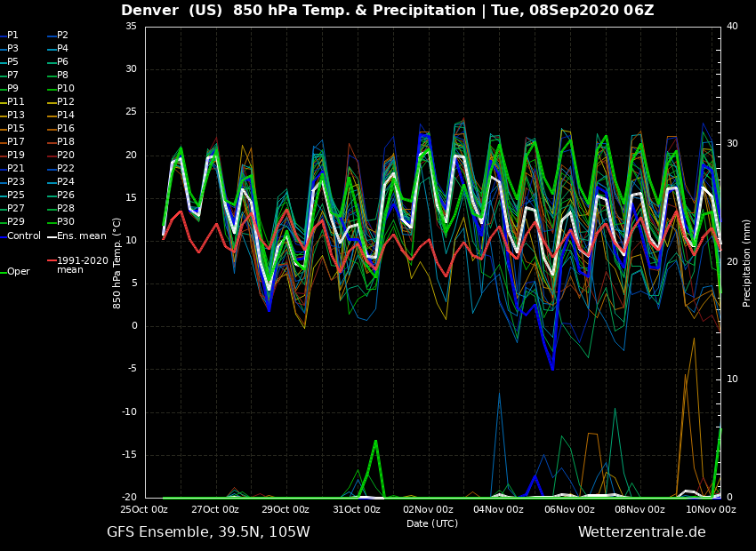This screenshot has height=551, width=756.
Task: Click the P1 legend entry
Action: 12,36
